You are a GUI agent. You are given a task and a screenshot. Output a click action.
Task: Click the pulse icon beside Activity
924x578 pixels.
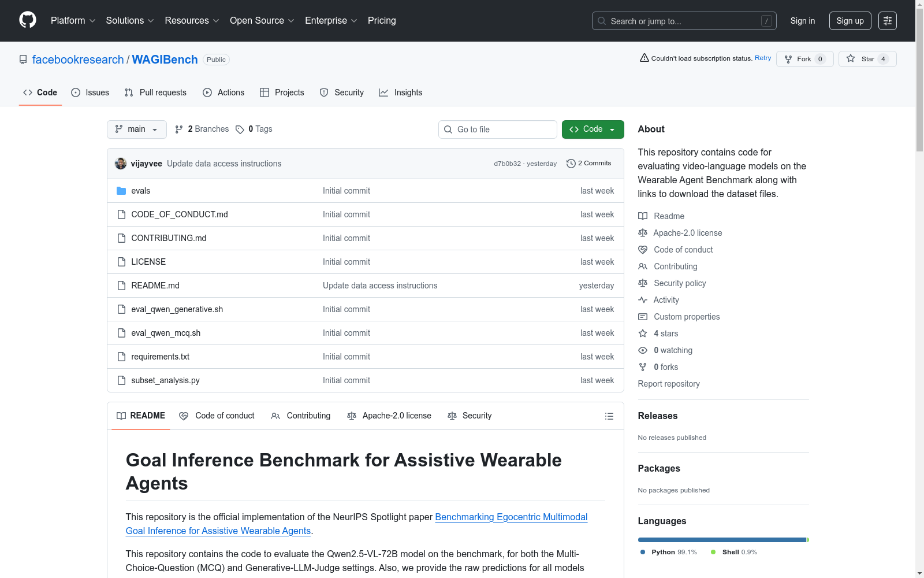(x=643, y=300)
